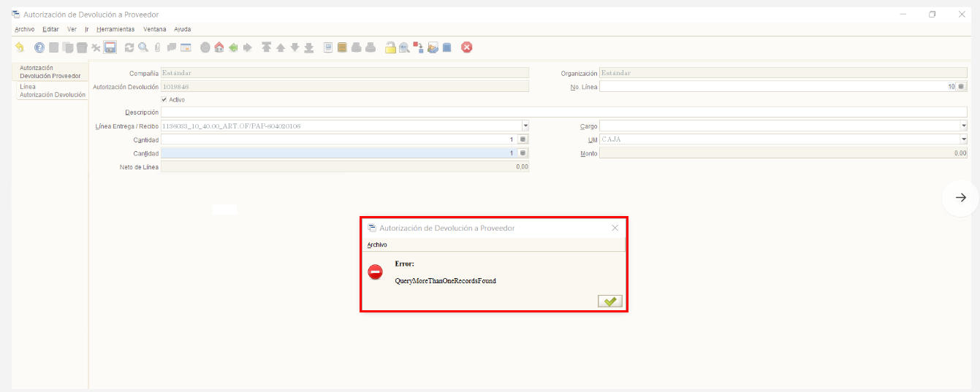Go to parent record with green left arrow
Image resolution: width=980 pixels, height=392 pixels.
coord(233,47)
